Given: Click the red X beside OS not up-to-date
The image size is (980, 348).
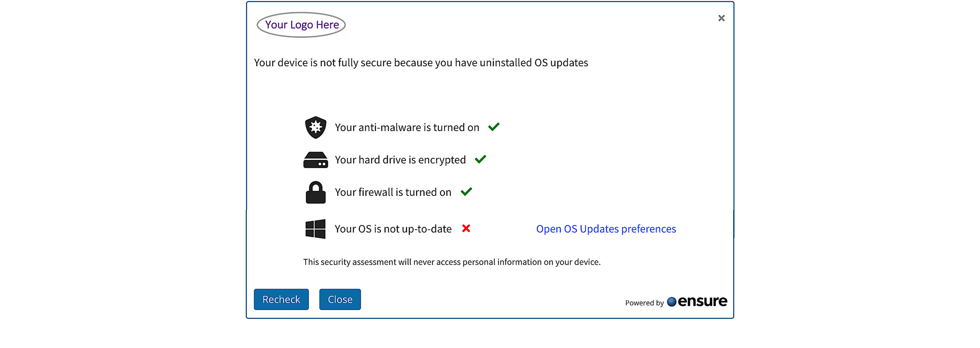Looking at the screenshot, I should click(x=466, y=228).
